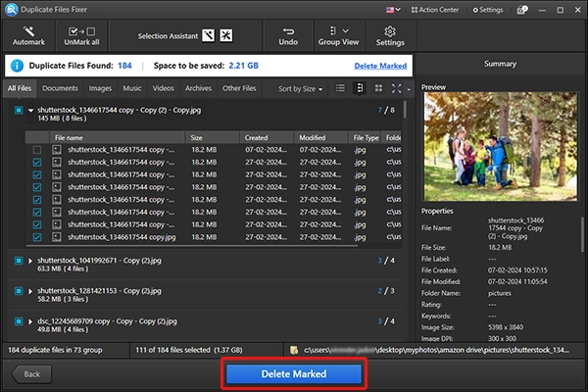Click the Delete Marked link at top
The image size is (588, 392).
(380, 66)
